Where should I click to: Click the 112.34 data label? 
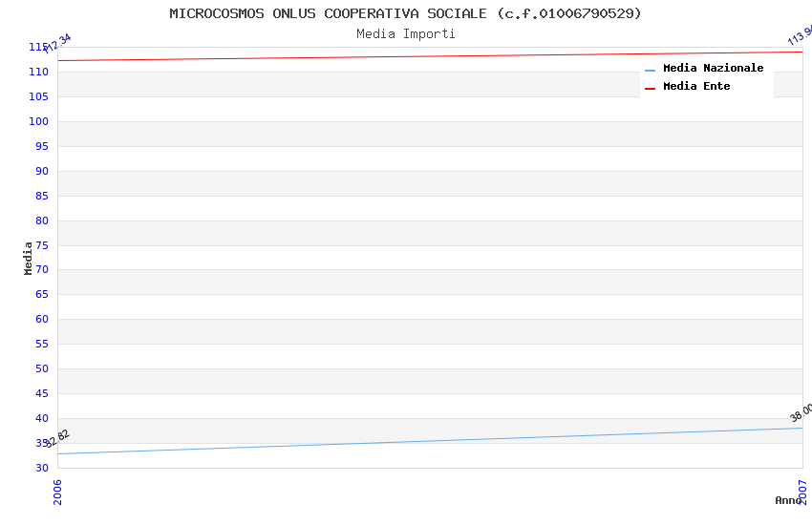57,44
